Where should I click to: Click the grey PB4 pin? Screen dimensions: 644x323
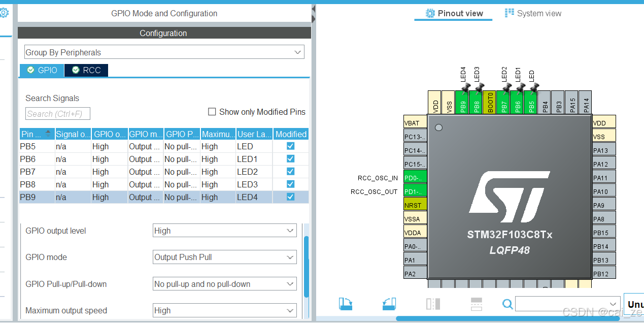point(544,102)
